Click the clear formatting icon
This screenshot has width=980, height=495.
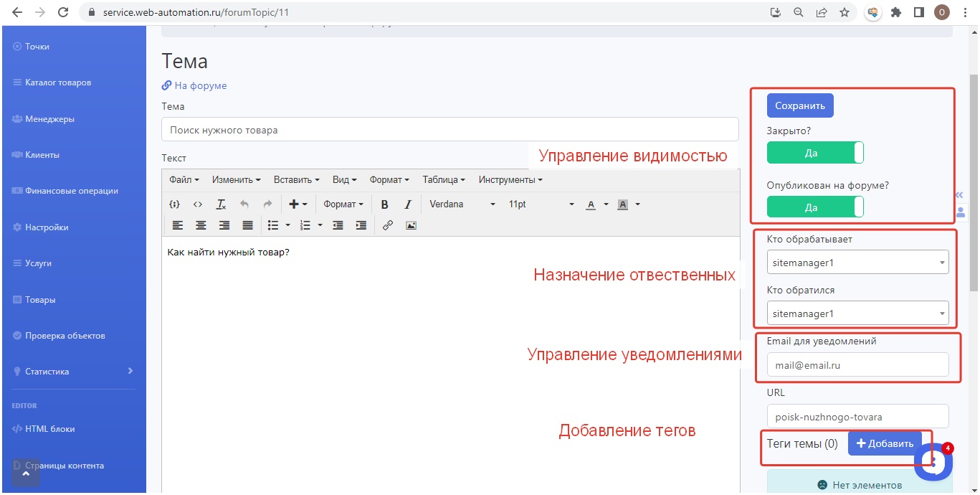222,204
